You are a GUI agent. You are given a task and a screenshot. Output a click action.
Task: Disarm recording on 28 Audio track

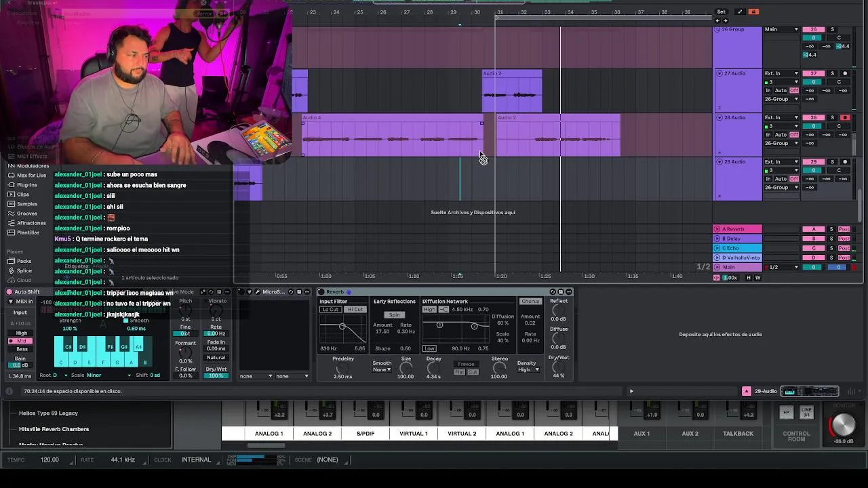point(845,117)
